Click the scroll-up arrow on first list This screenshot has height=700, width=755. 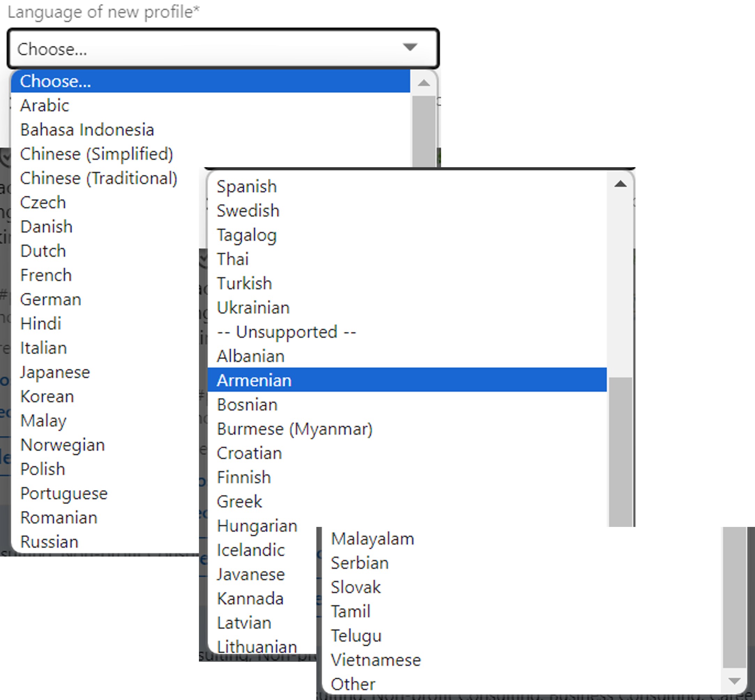click(x=424, y=82)
